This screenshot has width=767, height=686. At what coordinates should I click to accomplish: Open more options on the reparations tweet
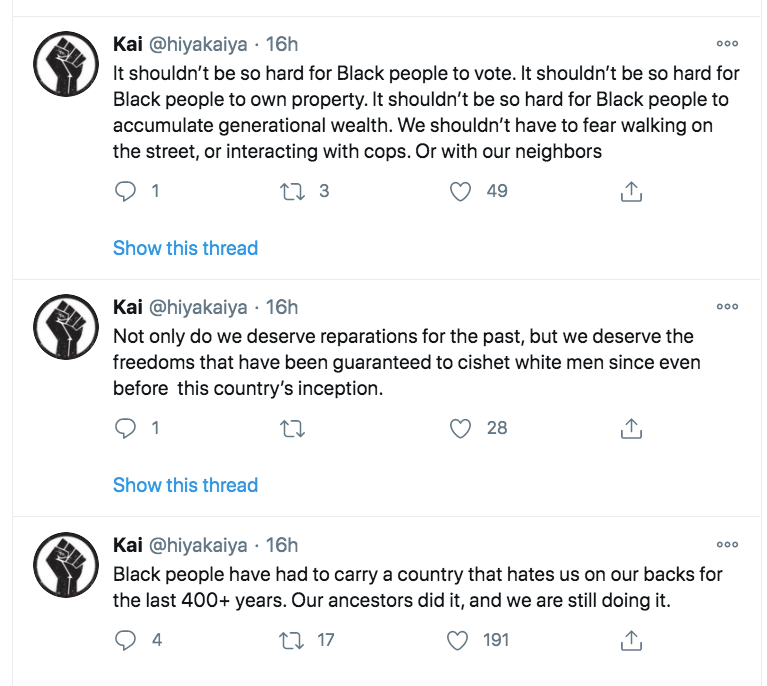(727, 307)
